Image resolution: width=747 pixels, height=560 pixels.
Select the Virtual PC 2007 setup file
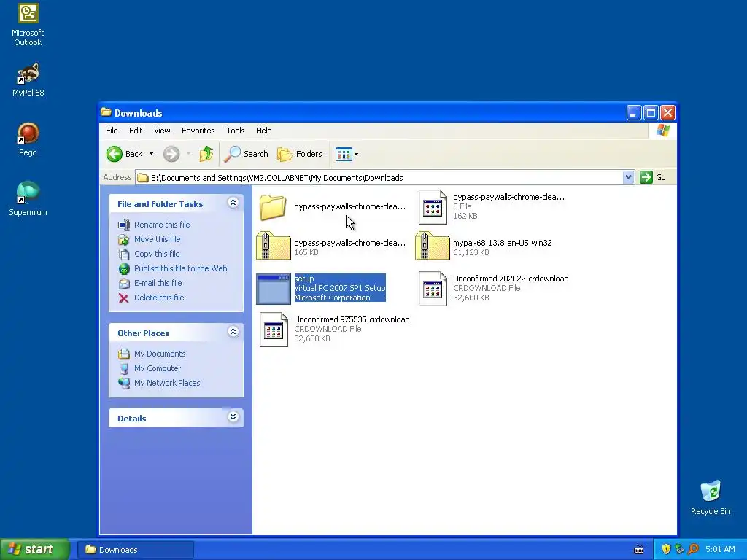pos(321,288)
